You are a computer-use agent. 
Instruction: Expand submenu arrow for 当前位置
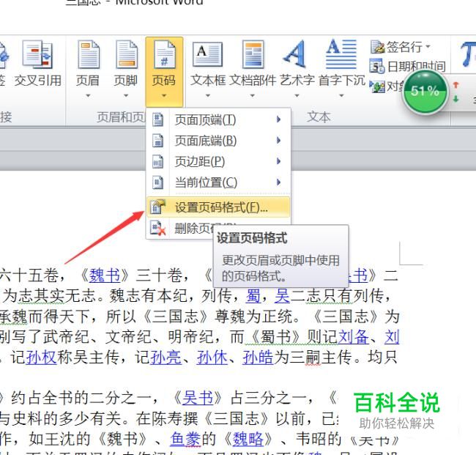[278, 182]
